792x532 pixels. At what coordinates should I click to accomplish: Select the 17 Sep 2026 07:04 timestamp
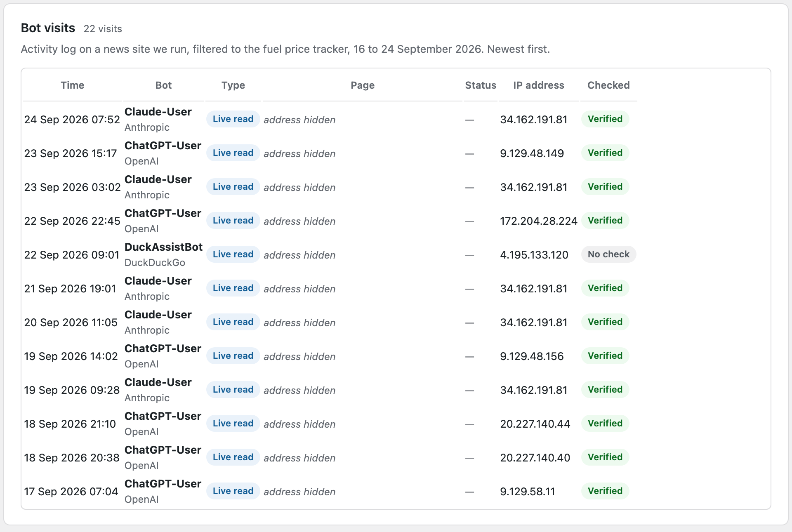71,492
